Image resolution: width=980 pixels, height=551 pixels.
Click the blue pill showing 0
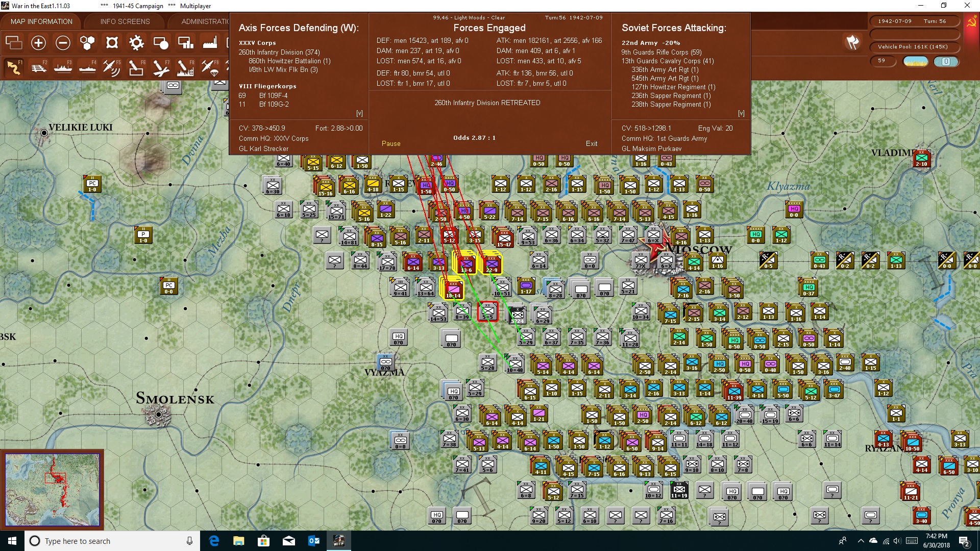point(946,61)
